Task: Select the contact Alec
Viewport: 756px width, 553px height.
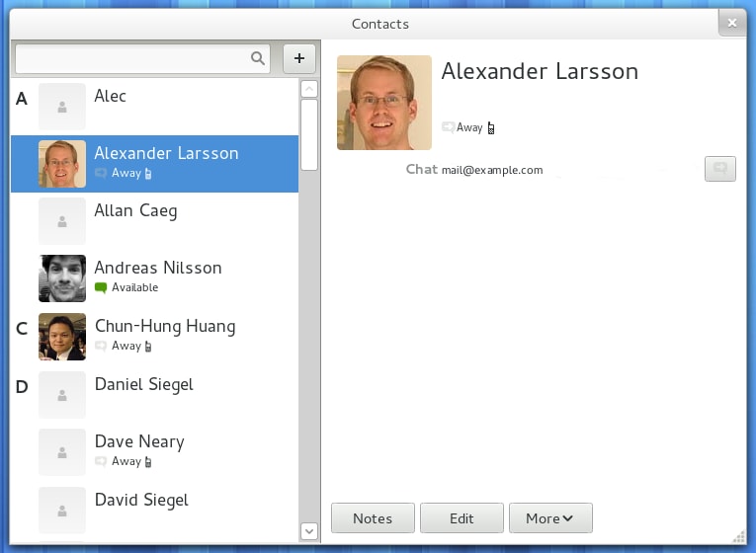Action: pos(154,107)
